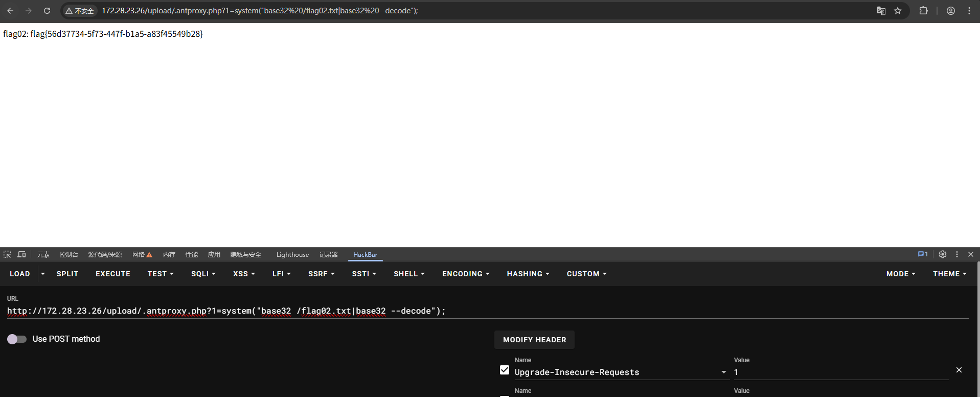
Task: Select the HackBar tab
Action: click(365, 254)
